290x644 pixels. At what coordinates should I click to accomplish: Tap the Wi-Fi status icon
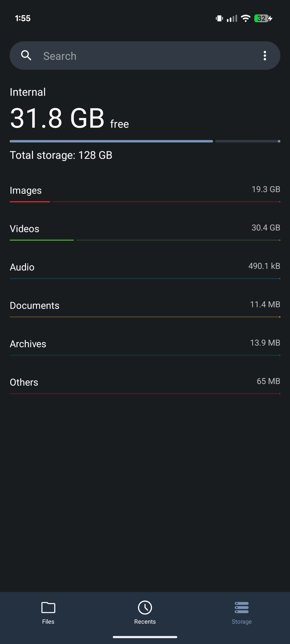point(246,18)
